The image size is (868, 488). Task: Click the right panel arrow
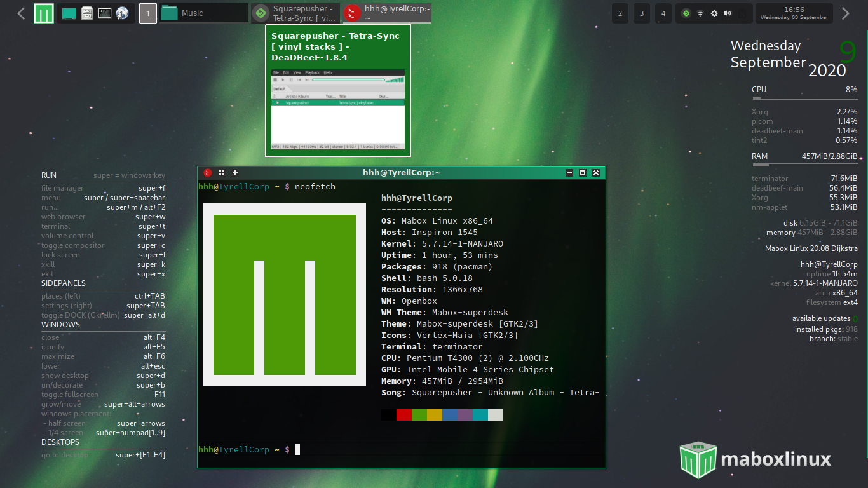[x=846, y=13]
